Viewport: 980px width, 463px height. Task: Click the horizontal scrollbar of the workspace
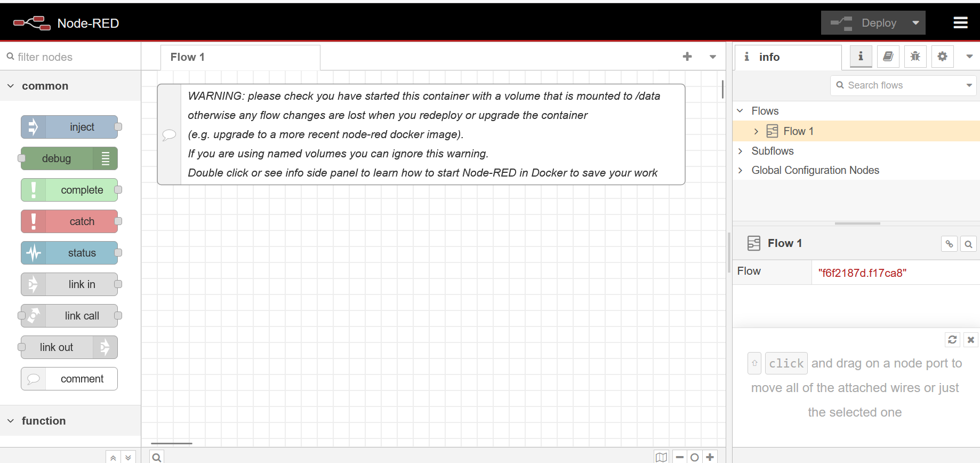[172, 443]
